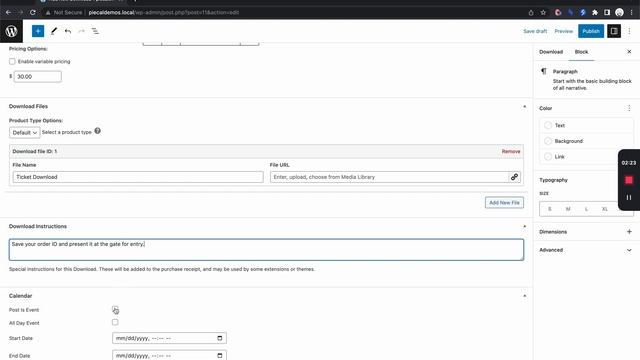This screenshot has width=640, height=360.
Task: Select the M font size
Action: (568, 209)
